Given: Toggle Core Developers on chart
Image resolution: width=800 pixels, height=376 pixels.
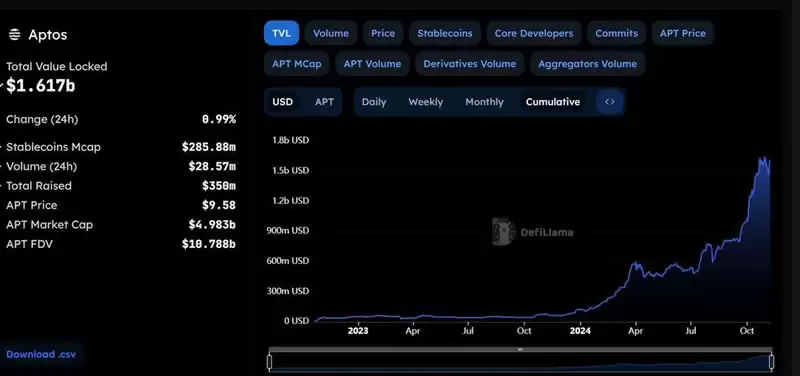Looking at the screenshot, I should point(534,33).
